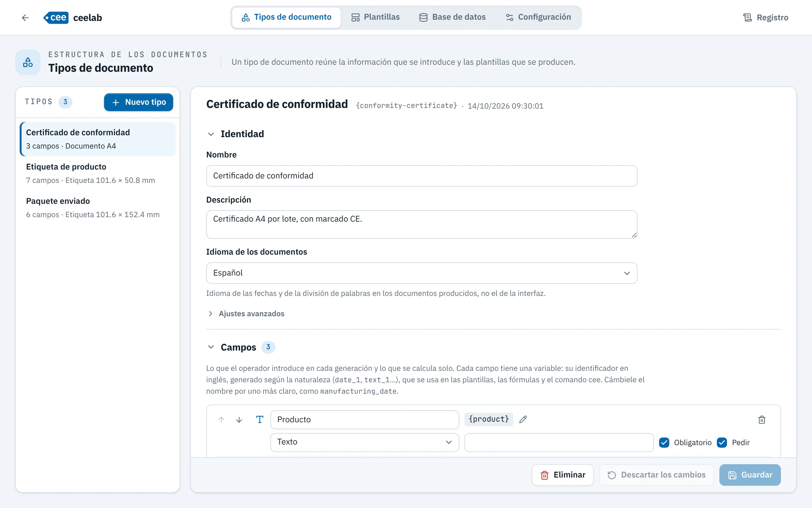Open the Texto field type dropdown
The width and height of the screenshot is (812, 508).
point(364,442)
